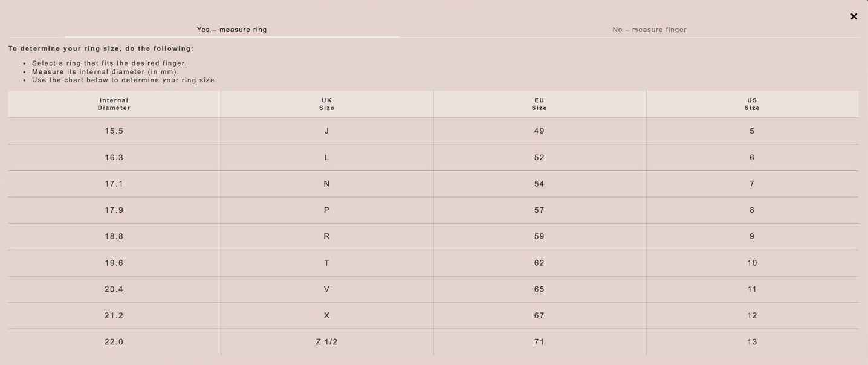Viewport: 868px width, 365px height.
Task: Select the EU size 62 cell
Action: pyautogui.click(x=540, y=263)
